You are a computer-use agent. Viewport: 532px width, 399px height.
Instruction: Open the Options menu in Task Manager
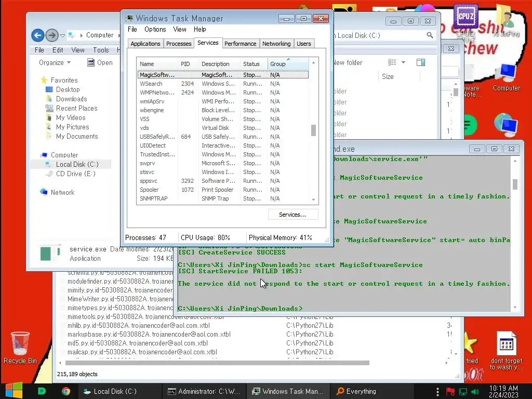(155, 30)
